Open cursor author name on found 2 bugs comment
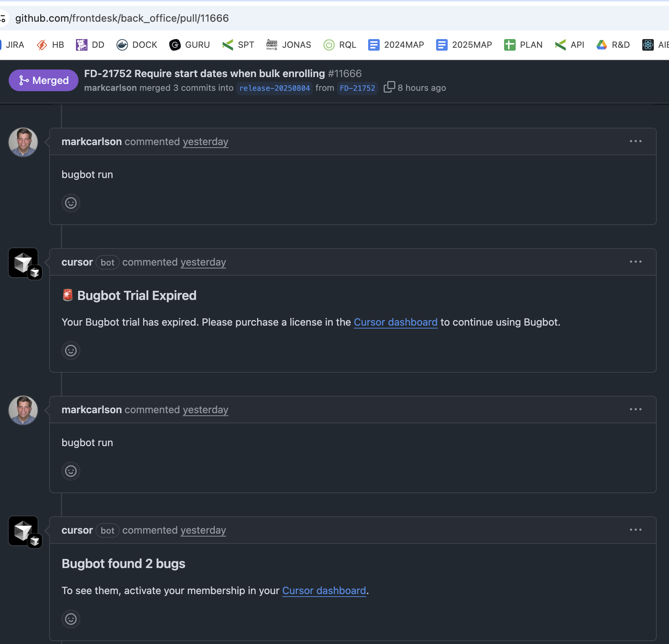This screenshot has height=644, width=669. click(x=77, y=530)
